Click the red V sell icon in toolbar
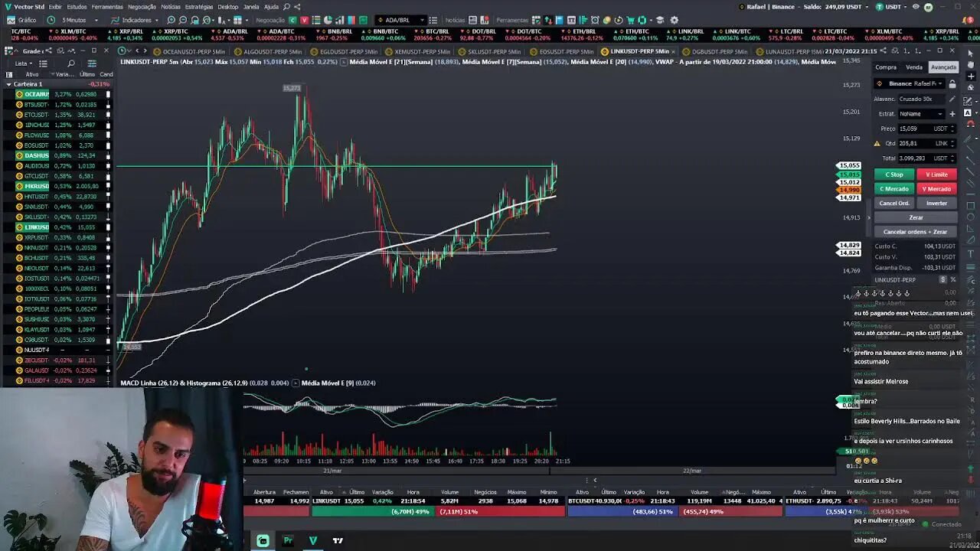 pos(305,20)
